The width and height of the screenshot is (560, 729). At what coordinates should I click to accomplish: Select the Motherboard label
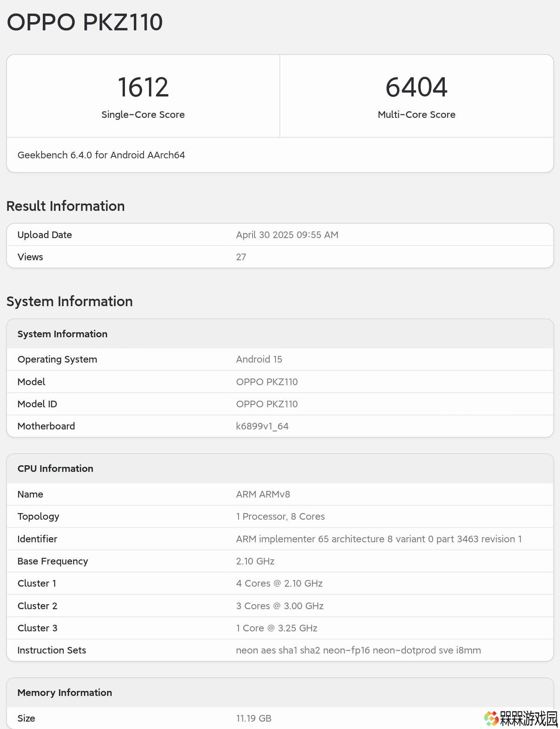(x=46, y=426)
